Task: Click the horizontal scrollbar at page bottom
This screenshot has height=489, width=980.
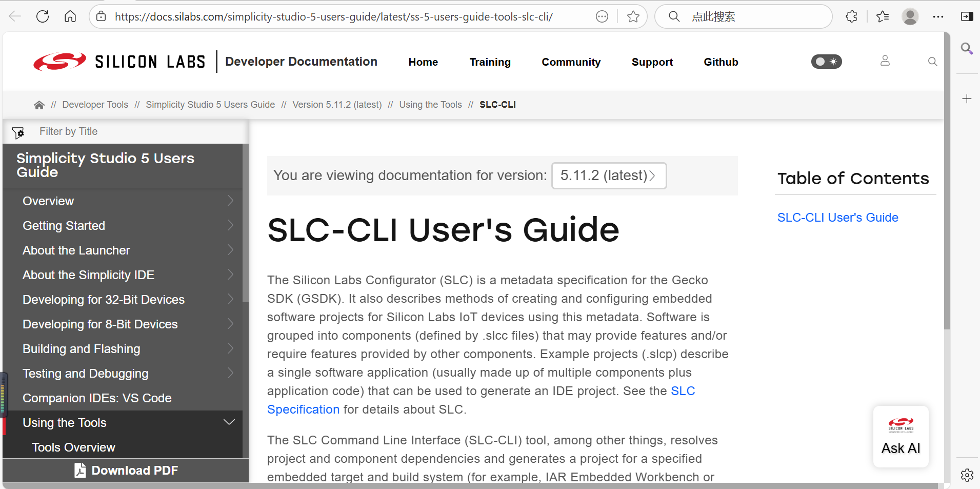Action: coord(470,485)
